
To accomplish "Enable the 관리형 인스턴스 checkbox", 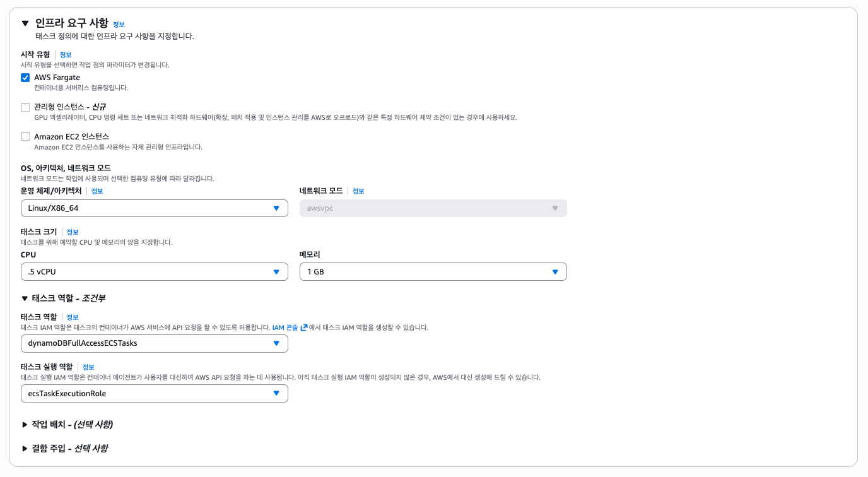I will (25, 107).
